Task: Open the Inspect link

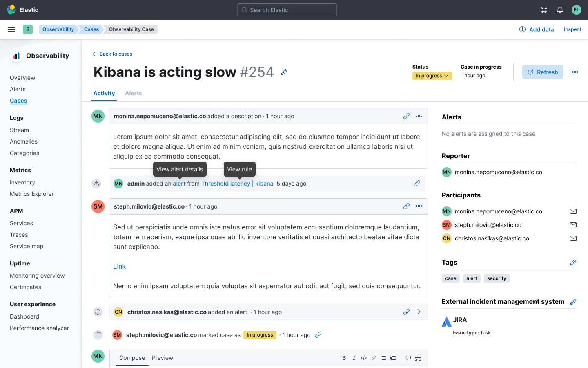Action: (x=572, y=29)
